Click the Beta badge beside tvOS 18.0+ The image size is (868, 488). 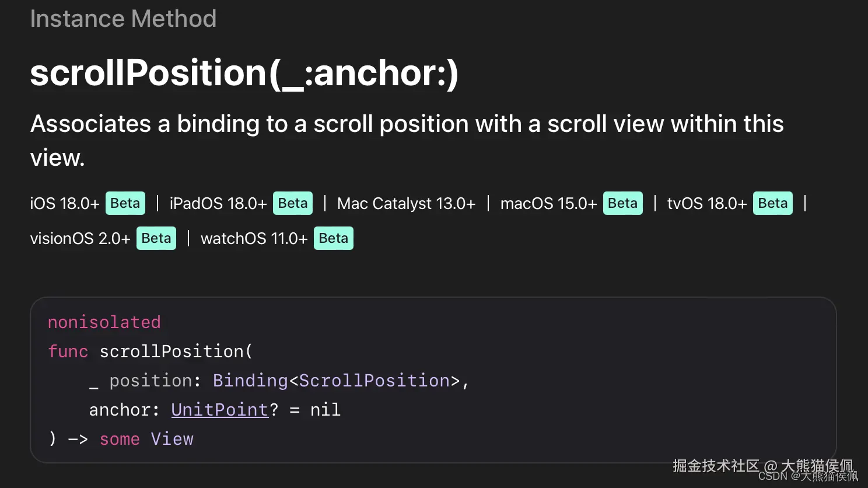coord(772,203)
